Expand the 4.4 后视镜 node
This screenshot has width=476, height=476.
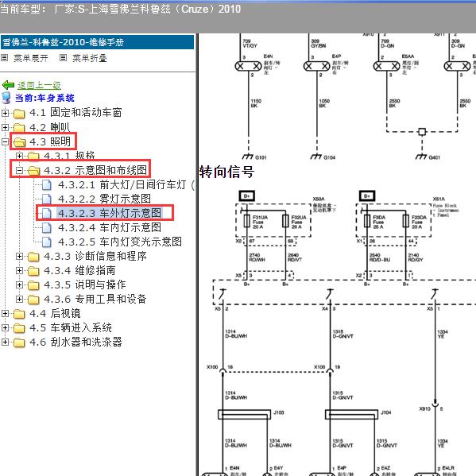click(x=5, y=313)
